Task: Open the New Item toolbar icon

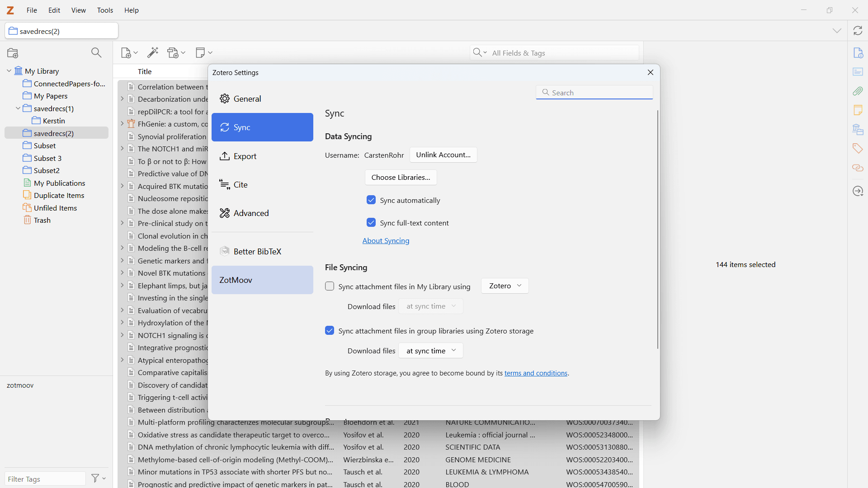Action: tap(129, 53)
